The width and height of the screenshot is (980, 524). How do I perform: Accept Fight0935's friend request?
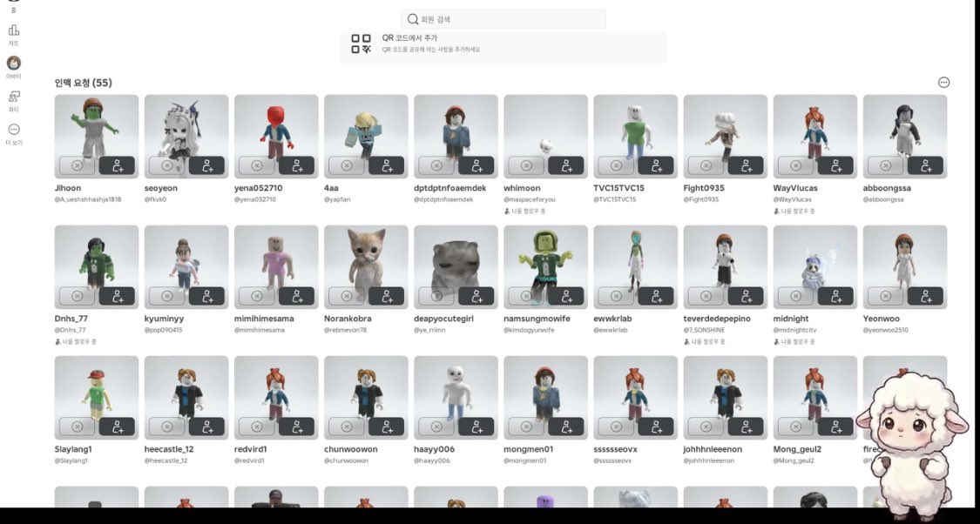click(x=746, y=165)
